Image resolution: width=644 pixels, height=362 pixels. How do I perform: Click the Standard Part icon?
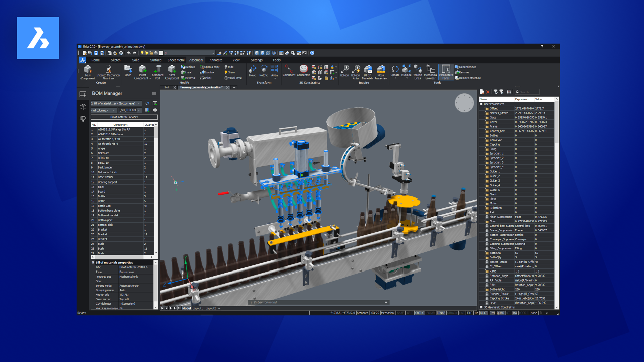click(157, 72)
